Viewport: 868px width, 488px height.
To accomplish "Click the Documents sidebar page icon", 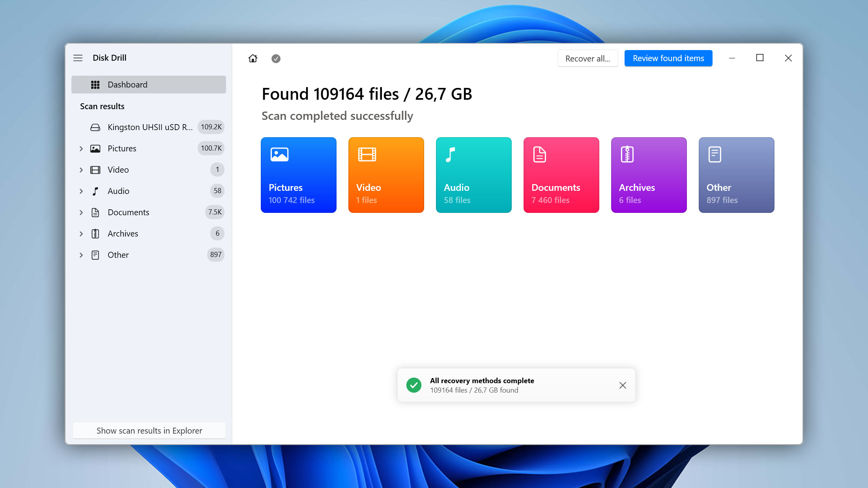I will click(95, 212).
